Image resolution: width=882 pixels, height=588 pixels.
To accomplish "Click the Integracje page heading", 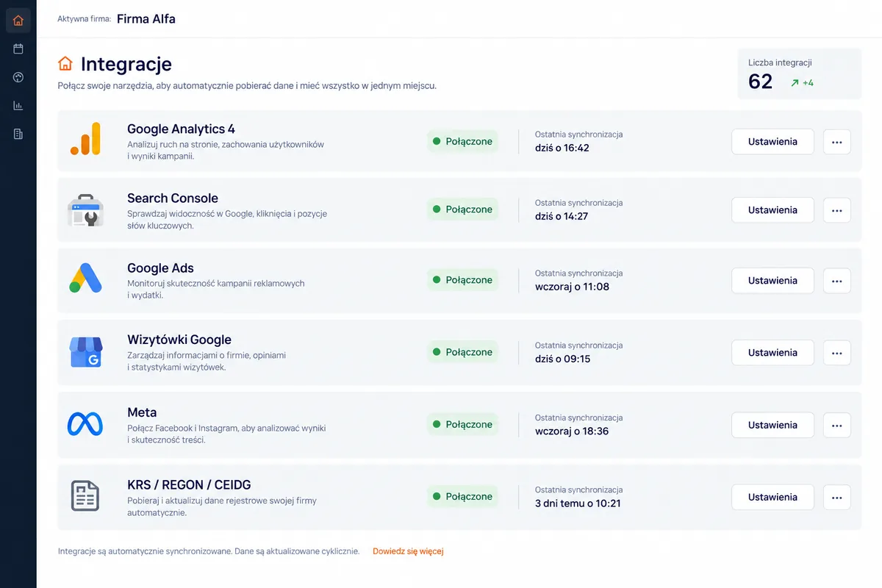I will (x=126, y=64).
